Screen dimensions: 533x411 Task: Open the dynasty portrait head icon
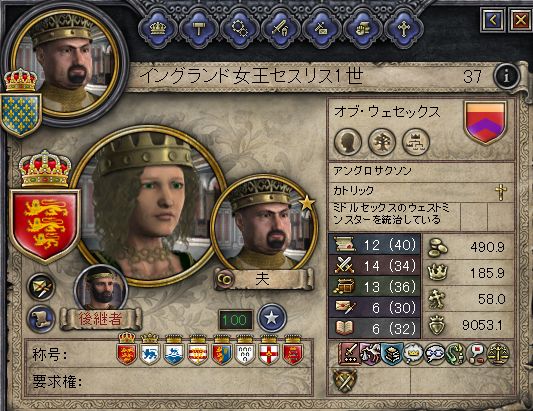[348, 141]
